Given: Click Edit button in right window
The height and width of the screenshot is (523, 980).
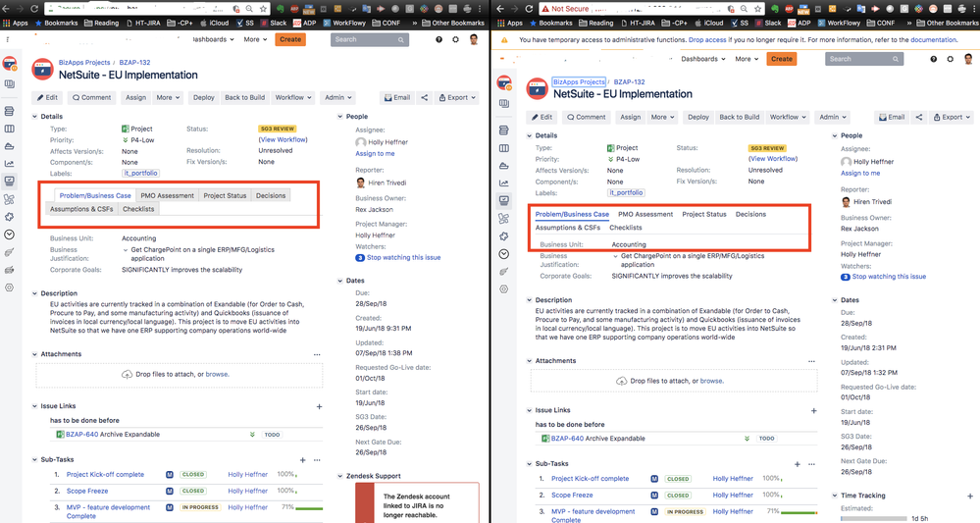Looking at the screenshot, I should click(x=542, y=117).
